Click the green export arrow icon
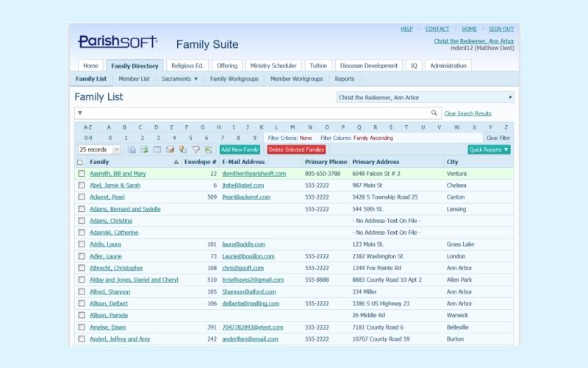This screenshot has width=588, height=368. pyautogui.click(x=144, y=149)
